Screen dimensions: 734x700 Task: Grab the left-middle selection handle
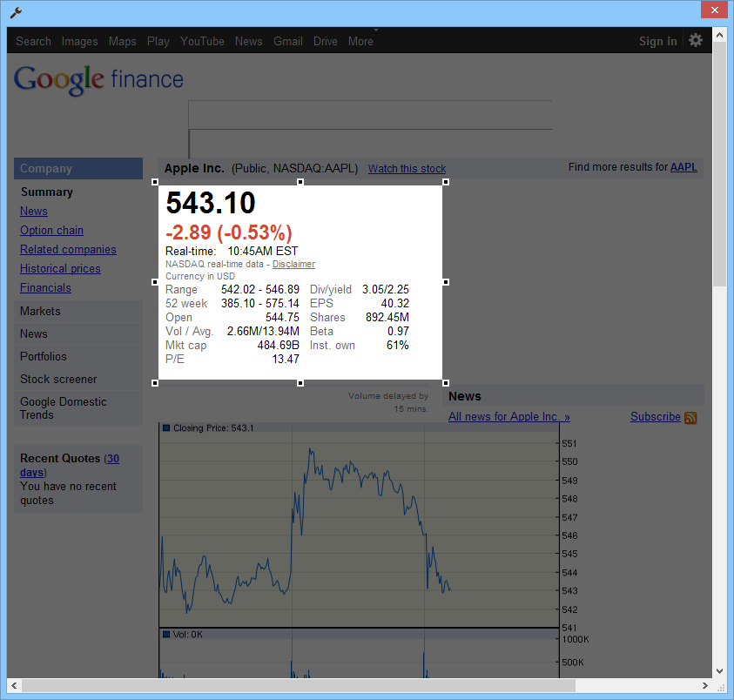coord(155,282)
